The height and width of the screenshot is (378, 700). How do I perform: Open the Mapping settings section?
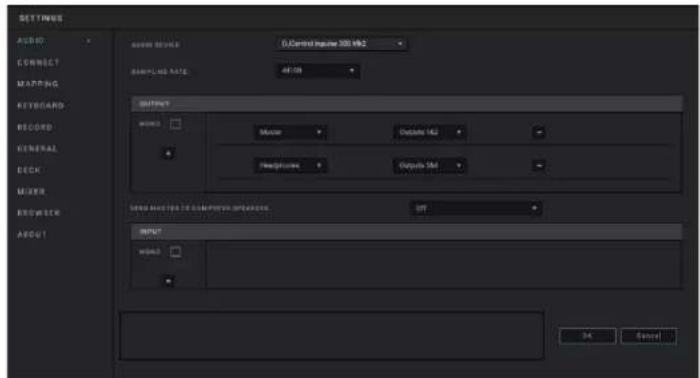point(38,84)
